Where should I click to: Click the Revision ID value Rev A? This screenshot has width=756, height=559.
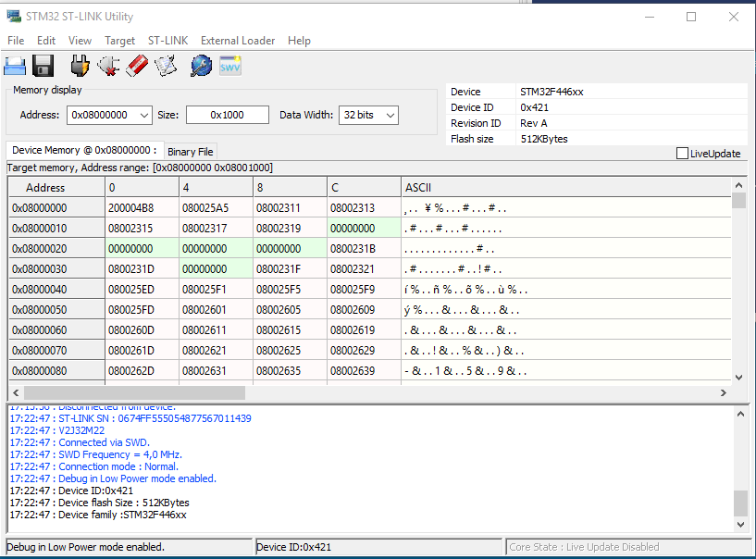pyautogui.click(x=533, y=123)
